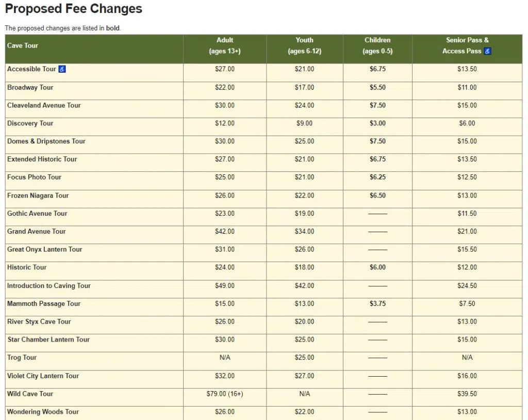Image resolution: width=528 pixels, height=420 pixels.
Task: Click the accessibility icon beside Accessible Tour
Action: coord(62,69)
